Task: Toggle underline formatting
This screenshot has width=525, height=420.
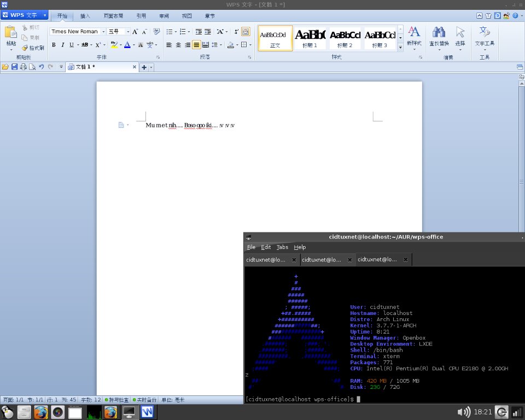Action: click(x=71, y=44)
